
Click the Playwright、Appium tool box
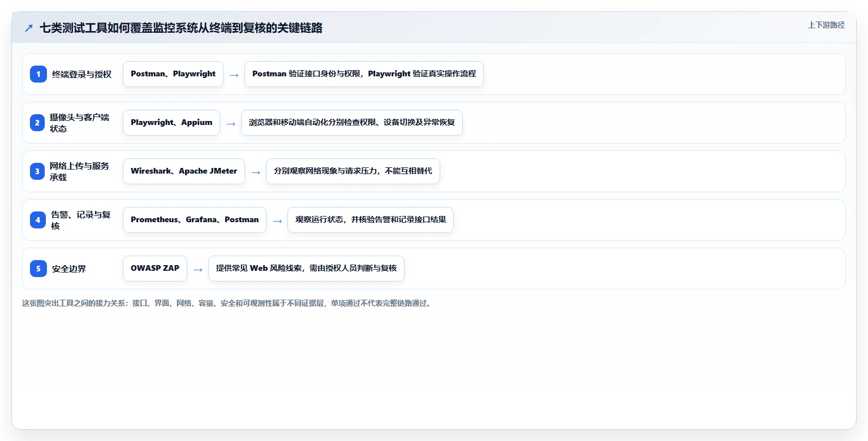coord(171,123)
